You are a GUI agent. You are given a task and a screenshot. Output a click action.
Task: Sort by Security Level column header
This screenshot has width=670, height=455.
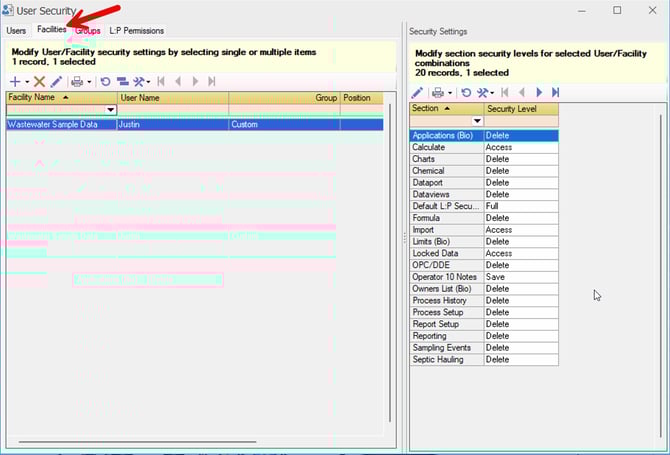520,108
